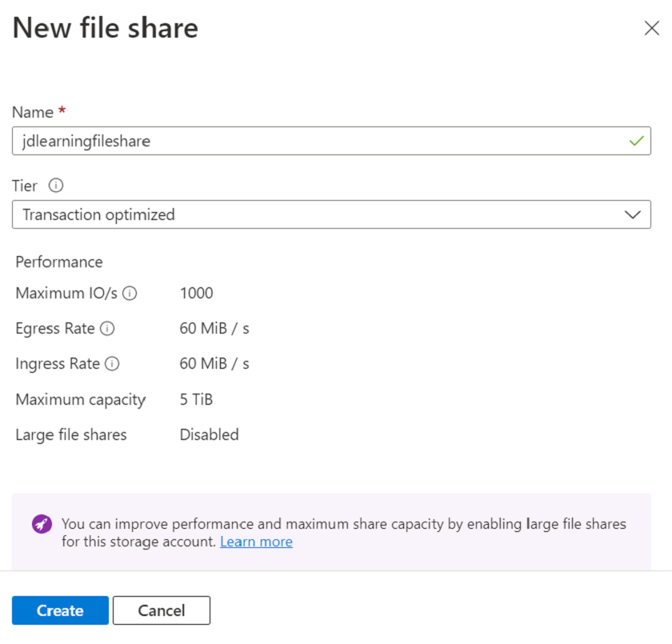
Task: Open the Learn more link
Action: click(x=256, y=542)
